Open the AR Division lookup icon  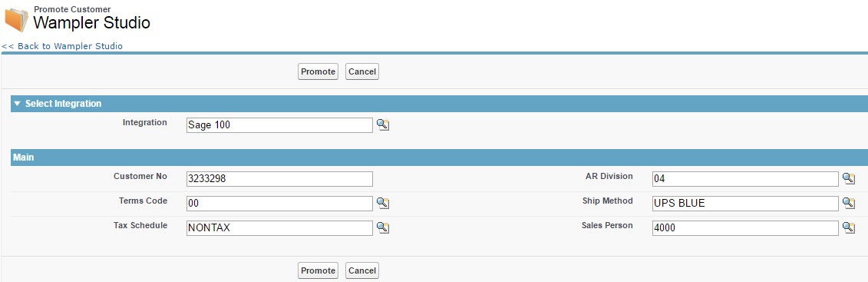[x=849, y=178]
